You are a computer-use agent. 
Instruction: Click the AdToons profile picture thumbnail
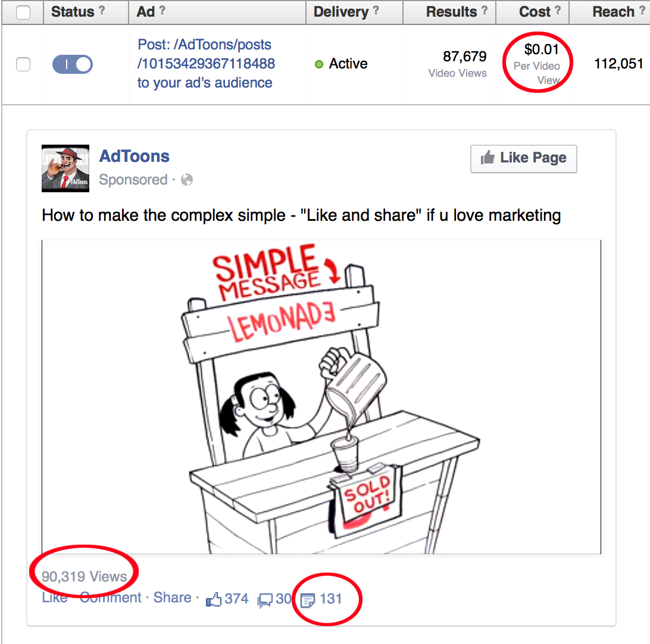click(65, 168)
